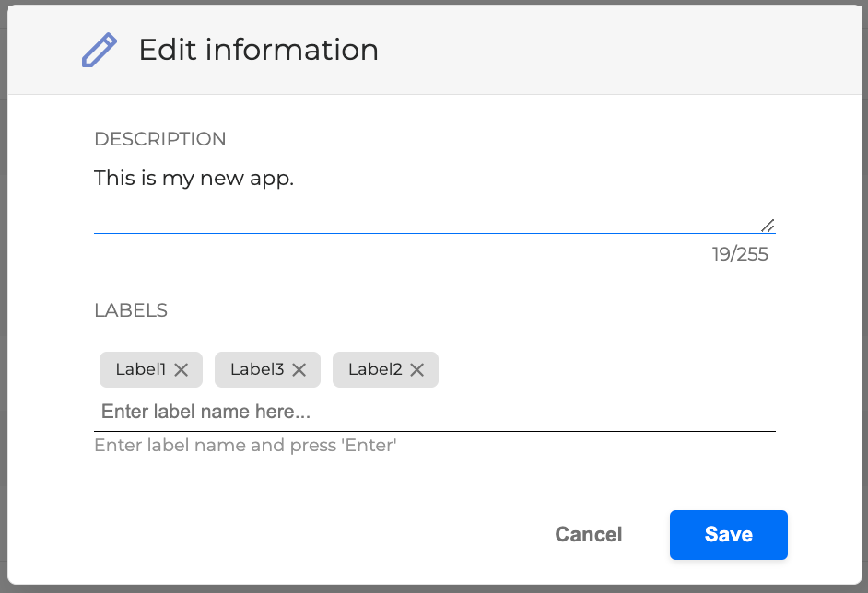Select the Label3 chip text
The height and width of the screenshot is (593, 868).
pos(257,369)
